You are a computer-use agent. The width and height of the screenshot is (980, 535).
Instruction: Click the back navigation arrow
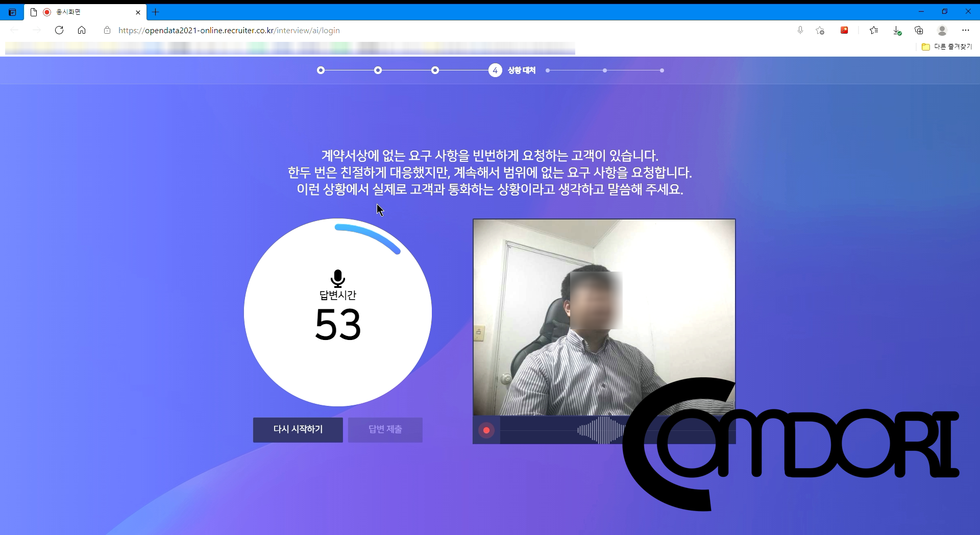click(14, 30)
